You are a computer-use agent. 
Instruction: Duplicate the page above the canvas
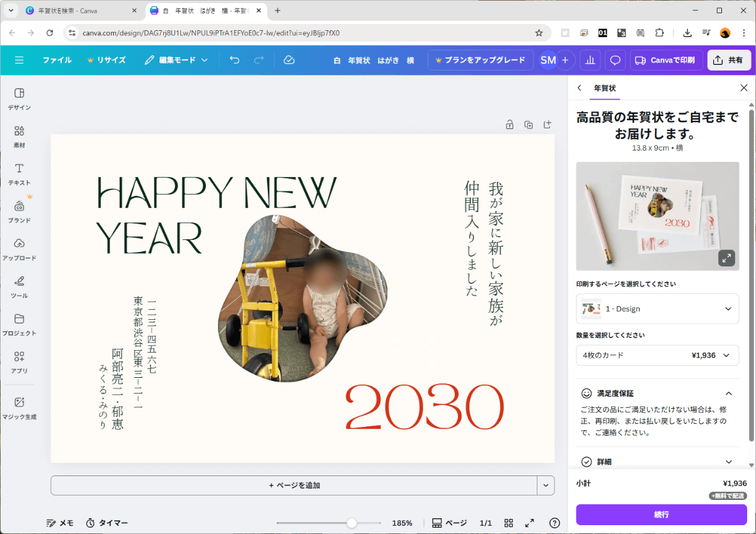(529, 125)
